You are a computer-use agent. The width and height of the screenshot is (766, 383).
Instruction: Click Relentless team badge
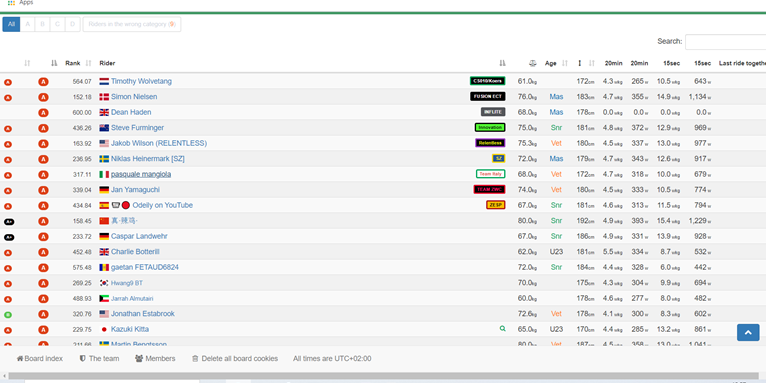pos(490,143)
